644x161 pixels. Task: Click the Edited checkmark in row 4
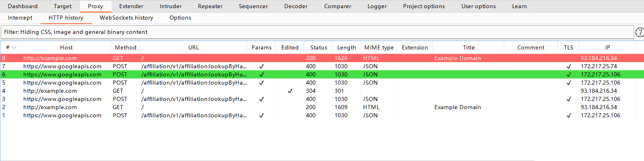[290, 91]
